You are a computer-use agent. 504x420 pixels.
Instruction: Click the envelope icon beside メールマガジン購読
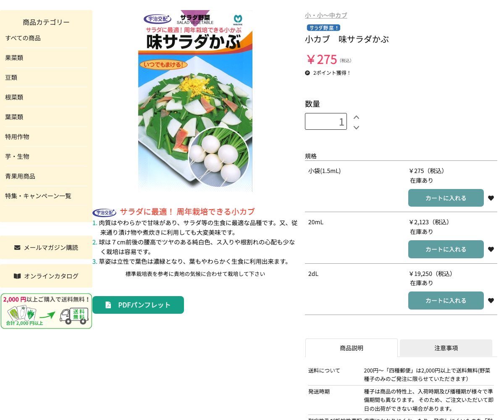click(x=18, y=247)
